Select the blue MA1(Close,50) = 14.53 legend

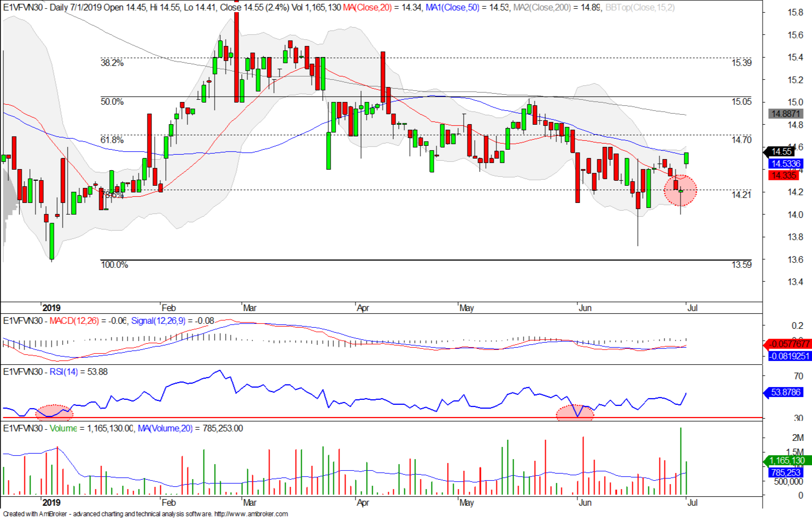coord(467,8)
